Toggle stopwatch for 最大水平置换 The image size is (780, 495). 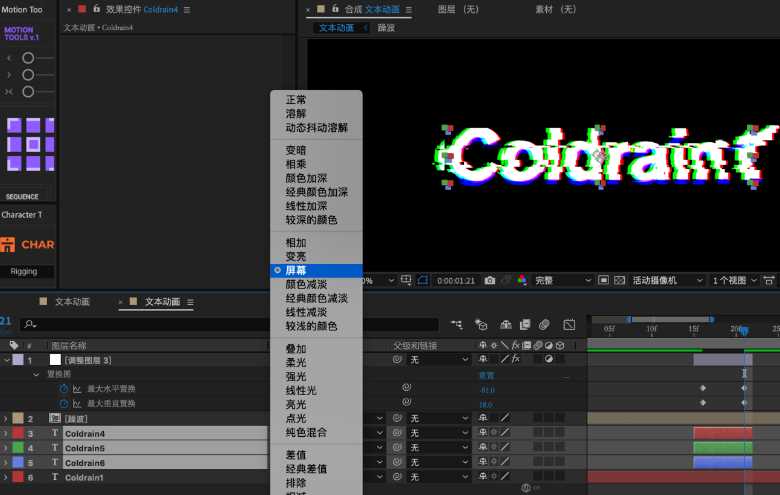coord(64,389)
